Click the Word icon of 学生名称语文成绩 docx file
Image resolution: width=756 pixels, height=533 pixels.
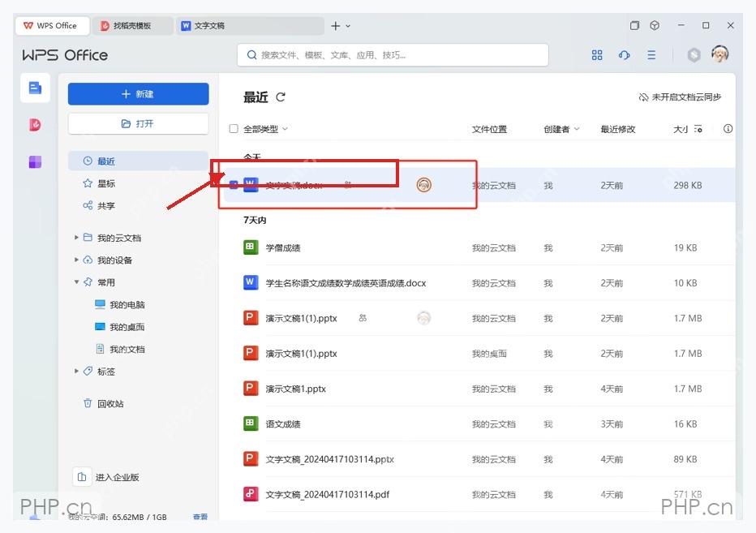click(x=250, y=282)
